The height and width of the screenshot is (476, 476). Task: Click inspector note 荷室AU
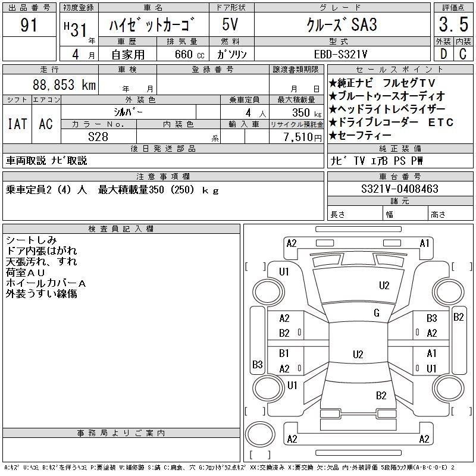pyautogui.click(x=26, y=273)
